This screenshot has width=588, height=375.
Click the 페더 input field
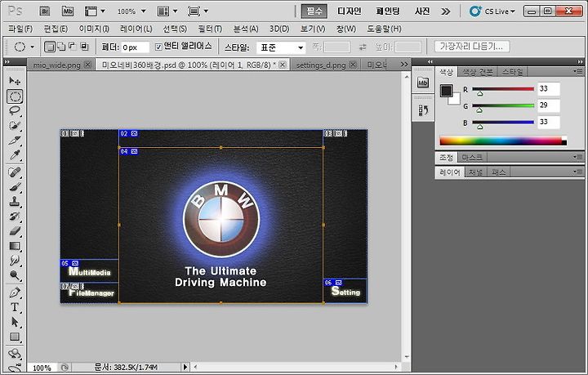(x=136, y=47)
